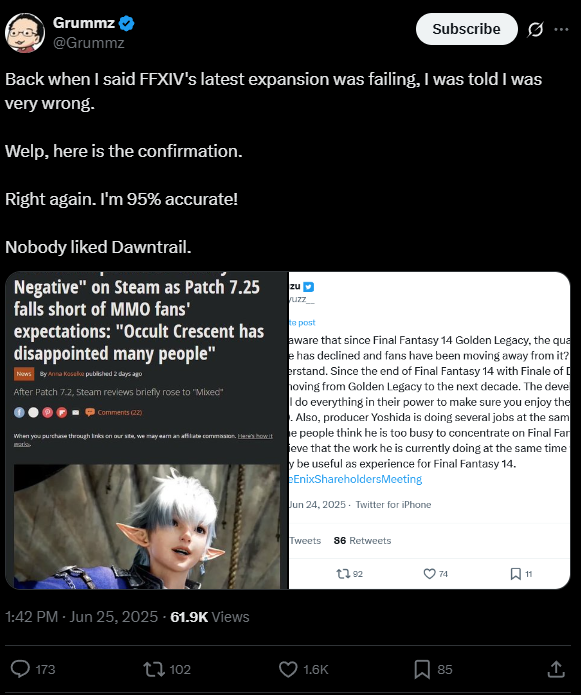Open the Grummz profile avatar
This screenshot has height=695, width=581.
pyautogui.click(x=25, y=33)
